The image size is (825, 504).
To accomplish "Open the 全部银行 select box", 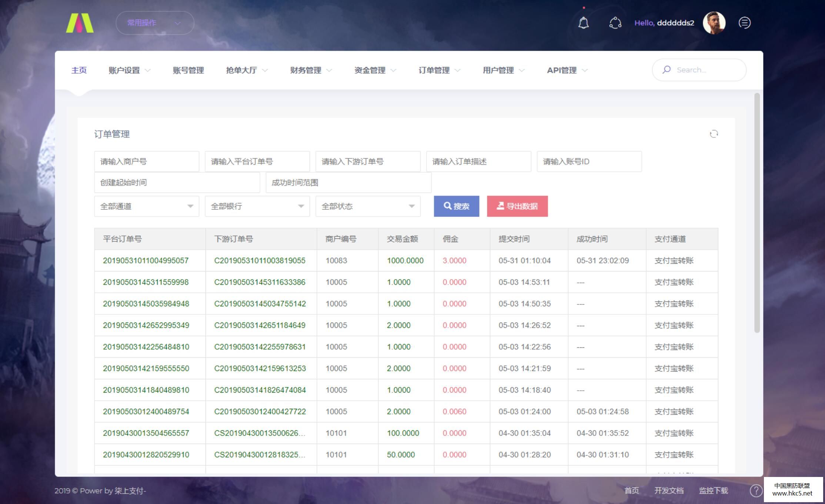I will [257, 206].
